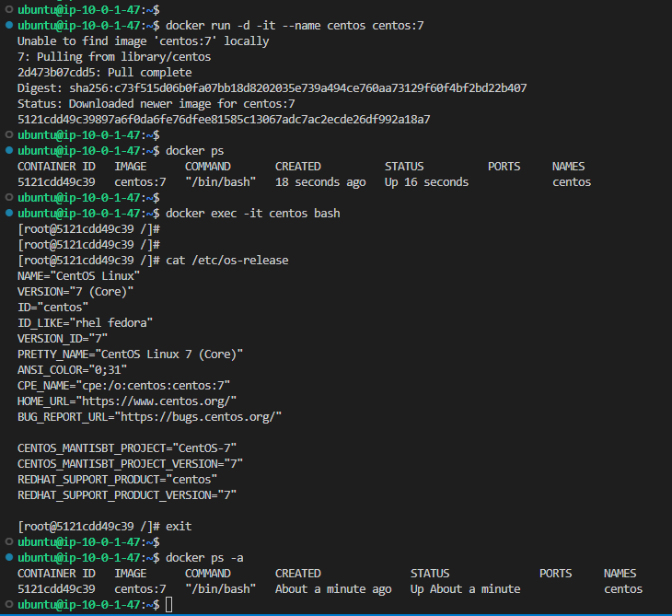Open the https://www.centos.org/ link
672x616 pixels.
point(156,401)
